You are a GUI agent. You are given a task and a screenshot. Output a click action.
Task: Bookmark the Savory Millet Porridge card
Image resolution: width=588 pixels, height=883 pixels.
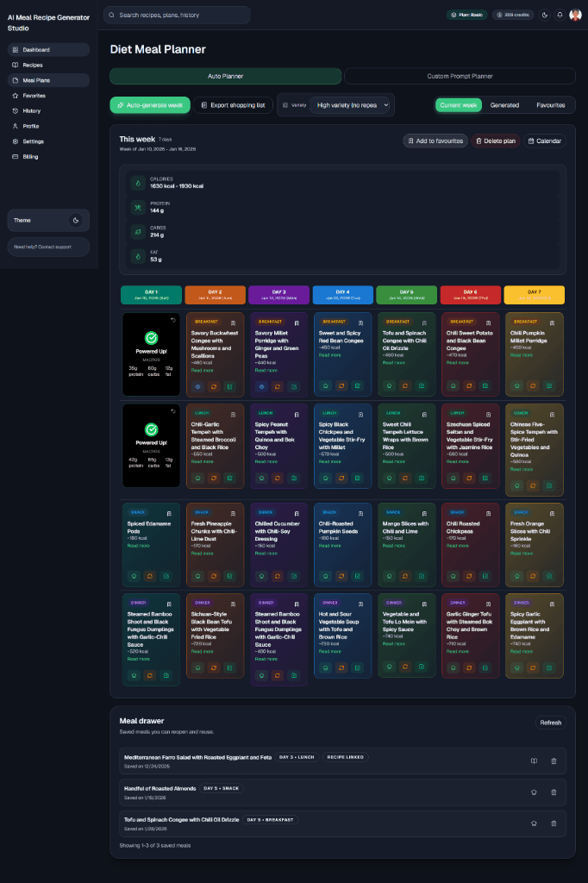click(x=297, y=323)
